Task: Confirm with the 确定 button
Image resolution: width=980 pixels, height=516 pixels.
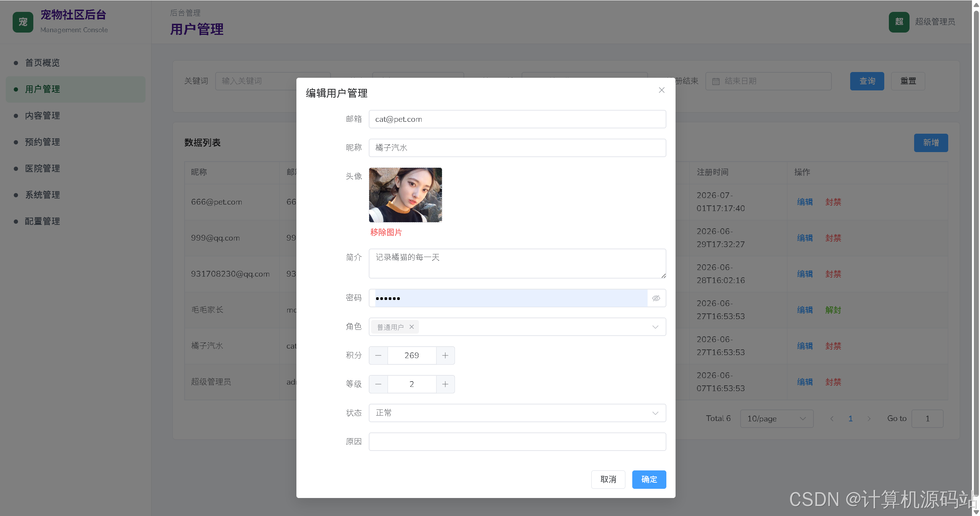Action: point(649,480)
